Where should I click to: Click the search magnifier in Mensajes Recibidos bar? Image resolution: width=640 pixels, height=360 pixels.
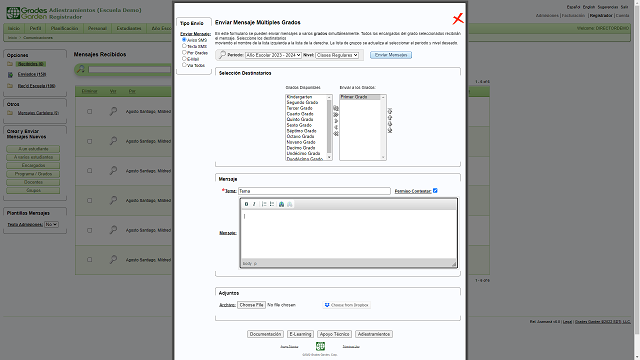[81, 69]
